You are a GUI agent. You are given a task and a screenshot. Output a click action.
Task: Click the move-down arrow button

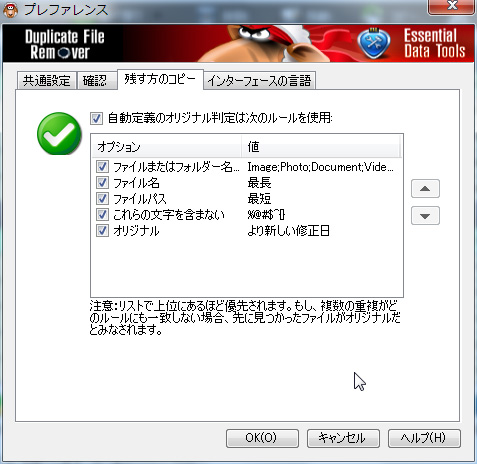tap(425, 216)
